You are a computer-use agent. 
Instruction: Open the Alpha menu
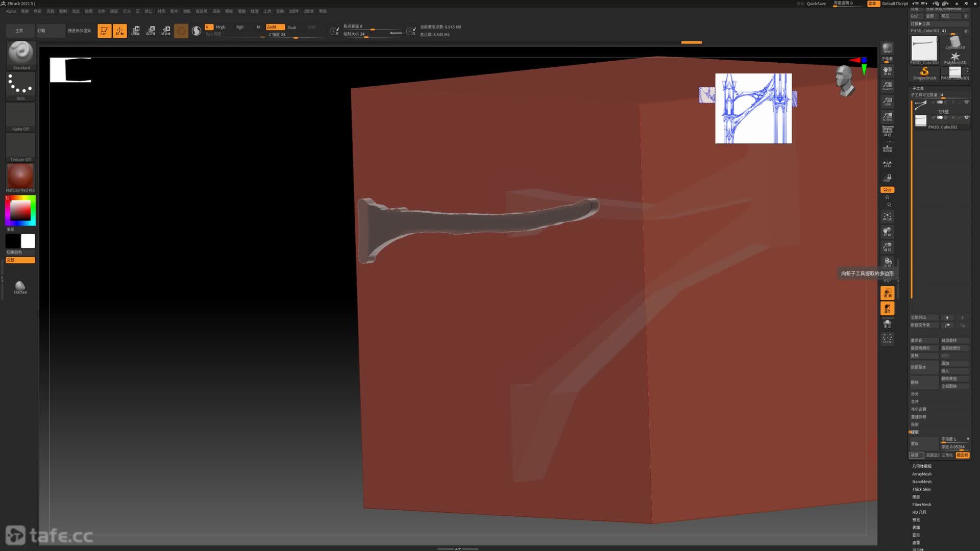(11, 11)
